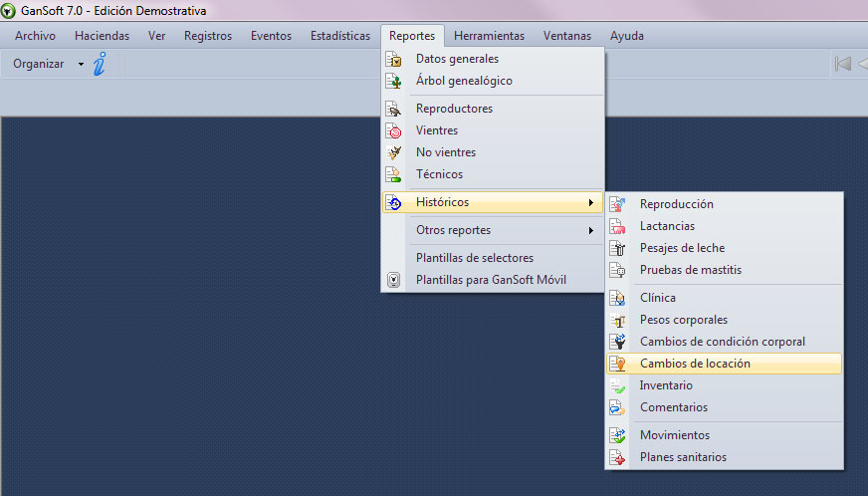868x496 pixels.
Task: Click the Pruebas de mastitis icon
Action: 617,270
